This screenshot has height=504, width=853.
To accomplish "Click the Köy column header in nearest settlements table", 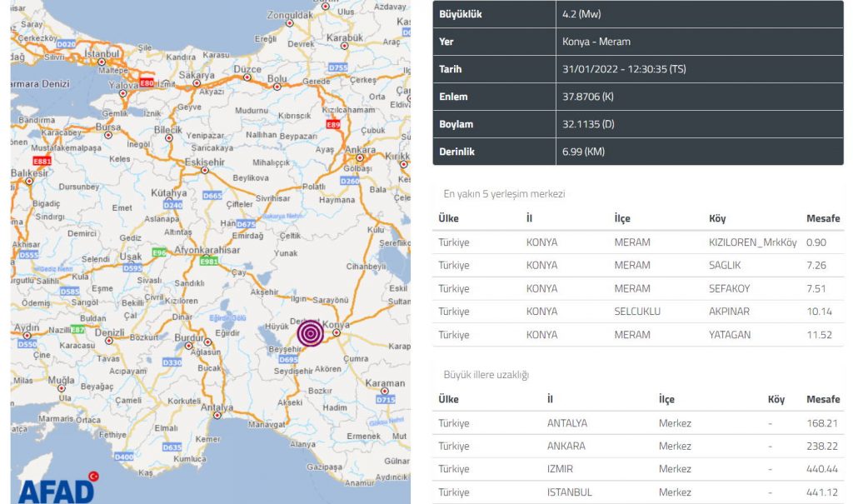I will (x=717, y=218).
